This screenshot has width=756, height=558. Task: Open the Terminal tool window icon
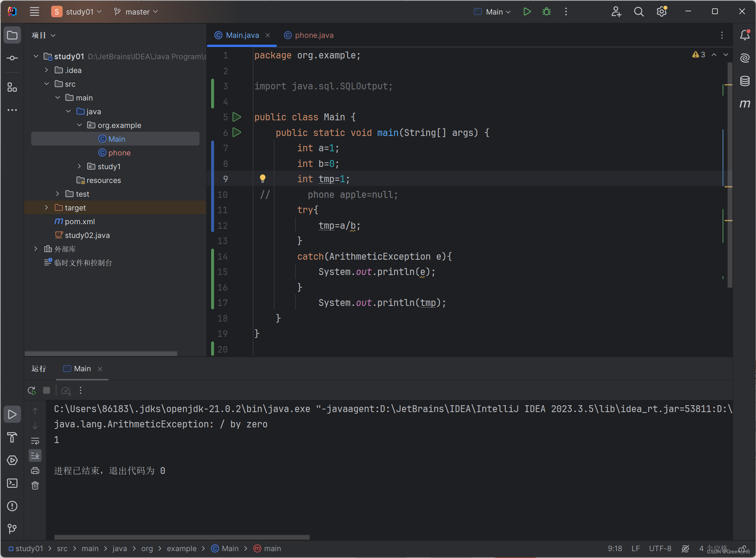pos(12,483)
